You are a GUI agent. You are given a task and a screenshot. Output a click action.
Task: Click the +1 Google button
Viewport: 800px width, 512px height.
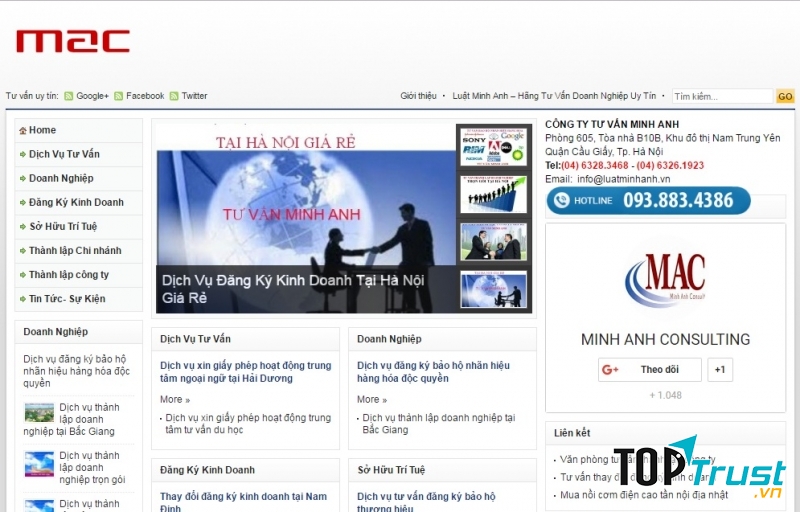720,370
